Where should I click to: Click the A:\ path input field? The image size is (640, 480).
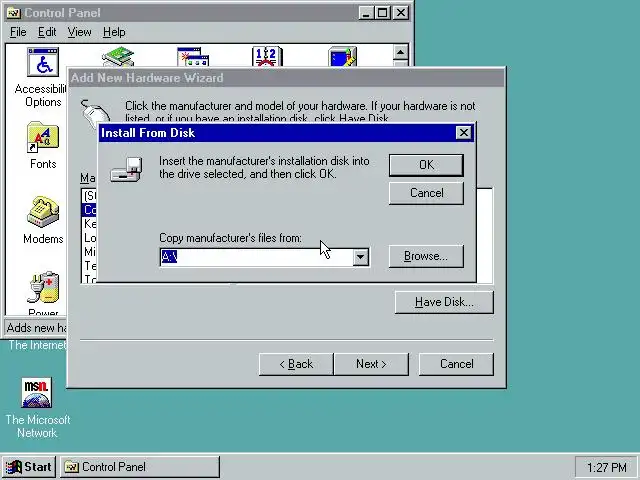[257, 257]
